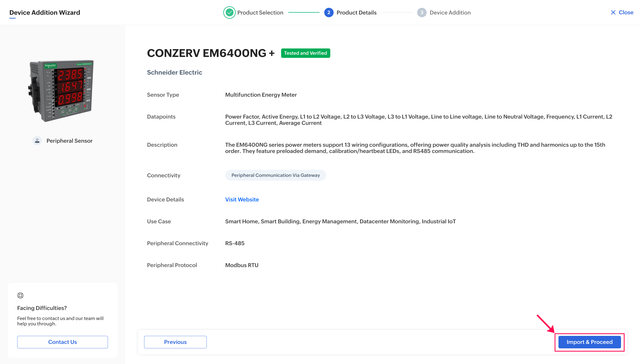
Task: Click the lifebuoy help icon above Facing Difficulties
Action: (20, 295)
